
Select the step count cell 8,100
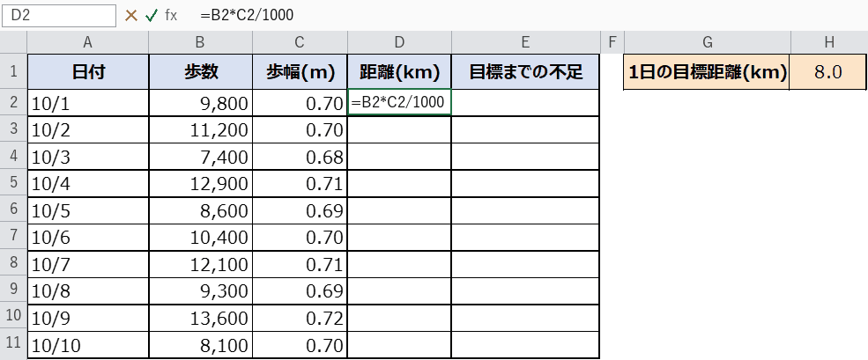click(201, 344)
